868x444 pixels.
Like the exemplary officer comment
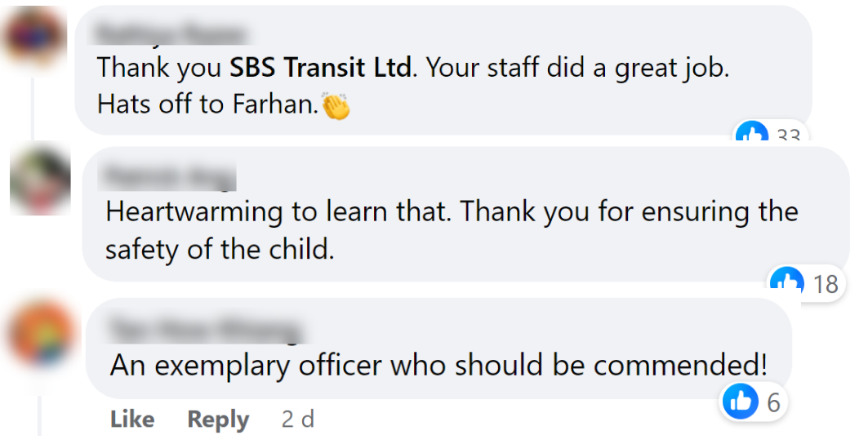tap(132, 420)
